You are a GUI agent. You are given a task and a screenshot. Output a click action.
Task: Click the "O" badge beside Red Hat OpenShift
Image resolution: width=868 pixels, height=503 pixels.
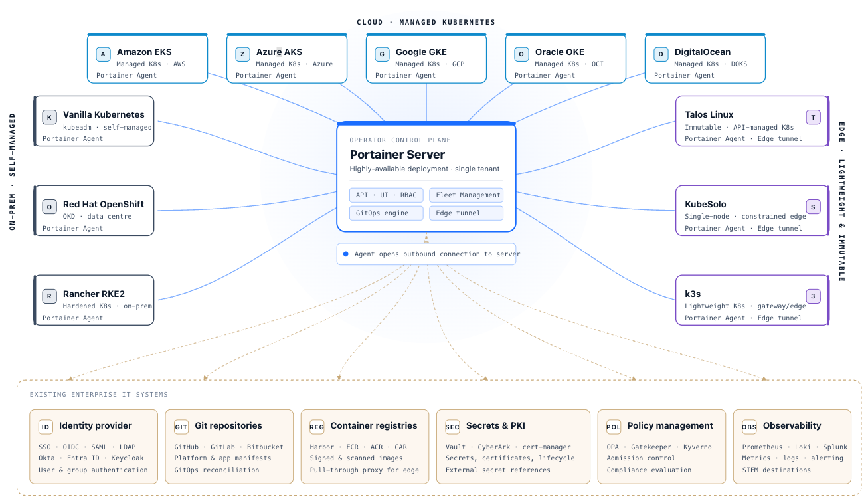click(x=49, y=207)
